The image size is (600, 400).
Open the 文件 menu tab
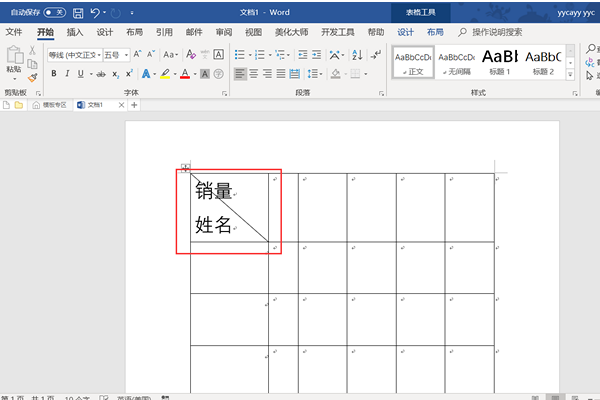[x=14, y=32]
